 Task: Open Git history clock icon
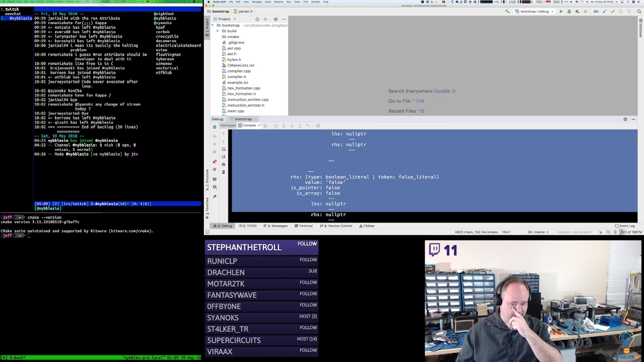point(621,12)
